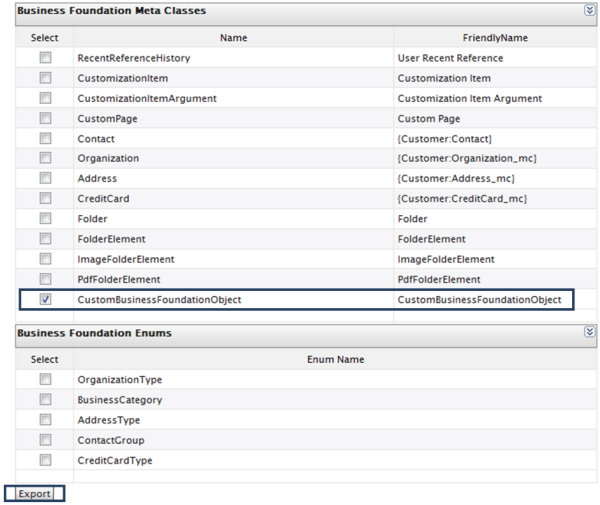Uncheck the CustomBusinessFoundationObject checkbox
600x505 pixels.
(45, 300)
